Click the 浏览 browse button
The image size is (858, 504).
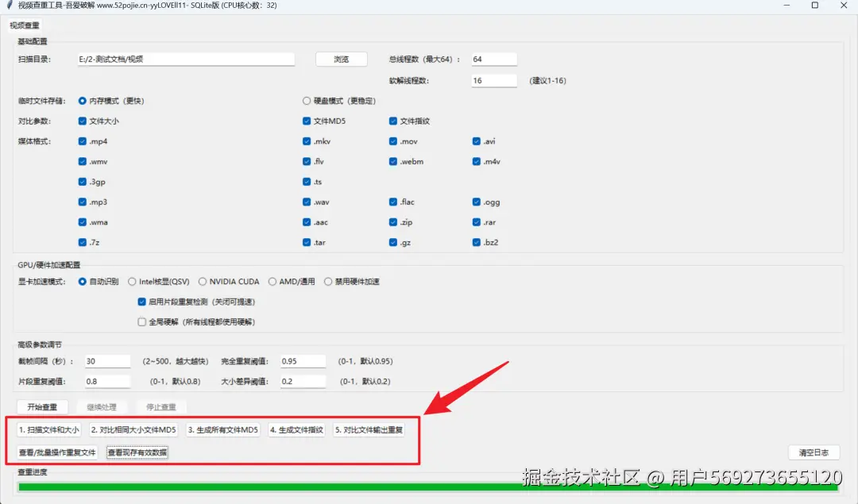342,59
